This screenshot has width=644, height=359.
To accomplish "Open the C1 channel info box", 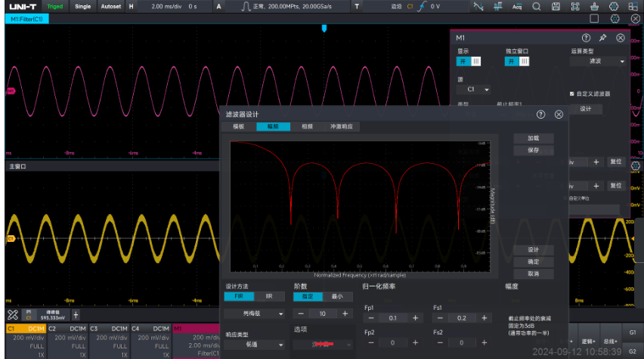I will coord(26,341).
